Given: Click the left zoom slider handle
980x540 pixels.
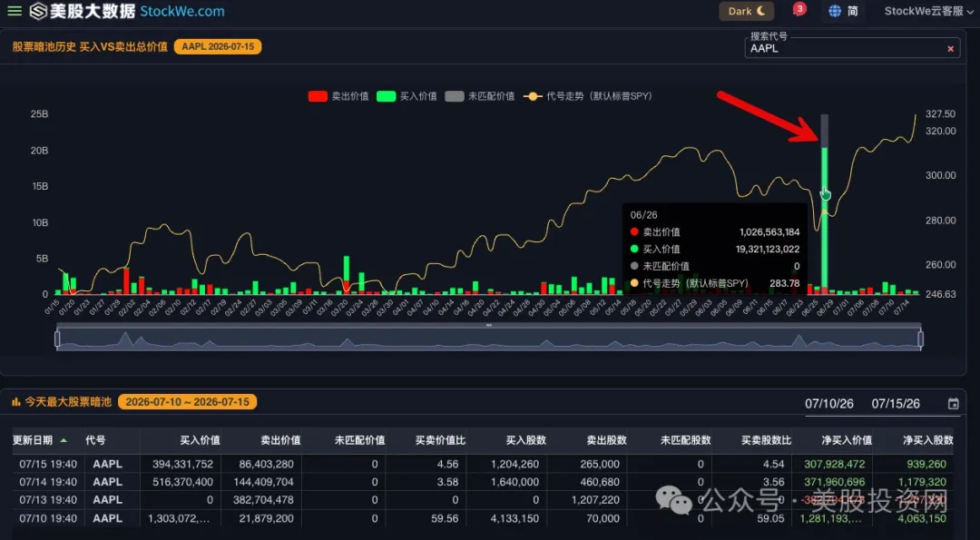Looking at the screenshot, I should click(x=57, y=339).
